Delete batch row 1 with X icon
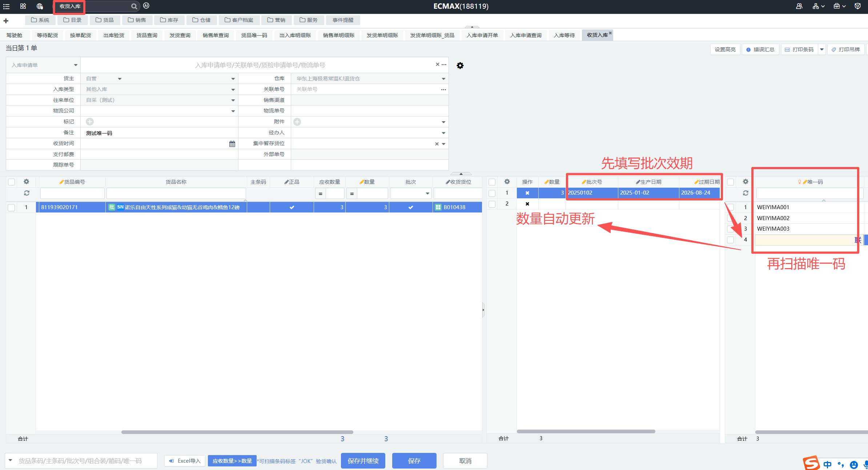Screen dimensions: 868x470 527,193
